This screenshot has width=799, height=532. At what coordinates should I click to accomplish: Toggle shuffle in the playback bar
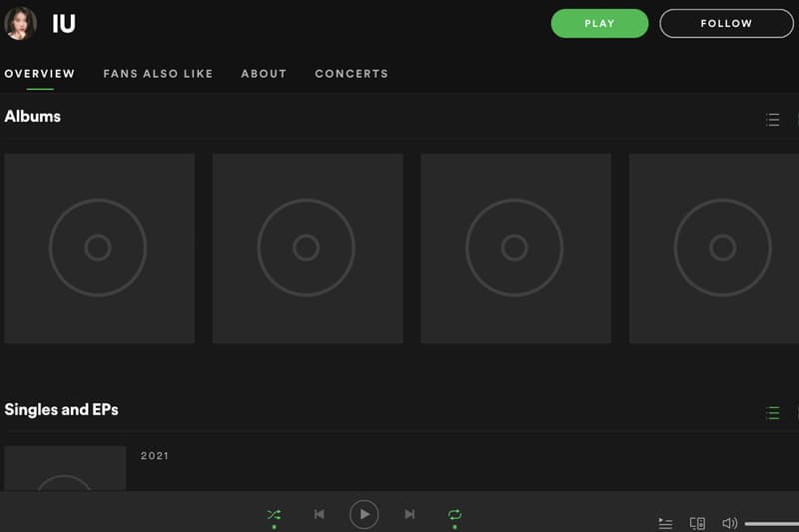pos(274,514)
